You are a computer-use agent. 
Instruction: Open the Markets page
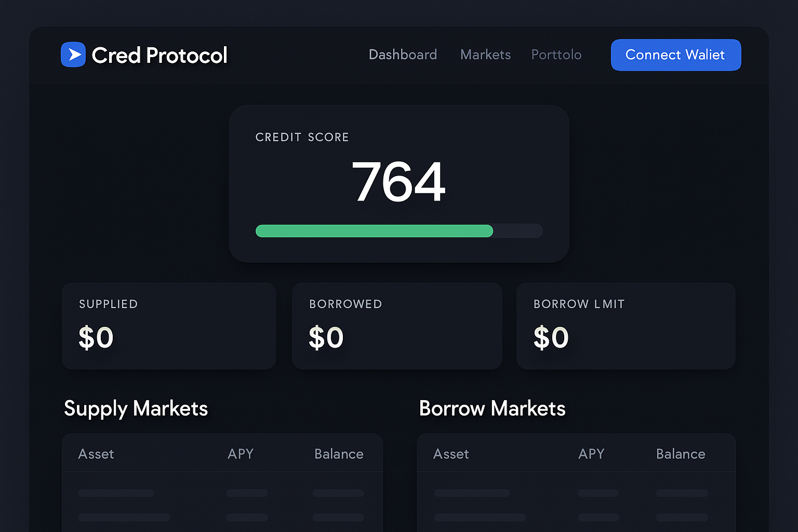click(485, 55)
